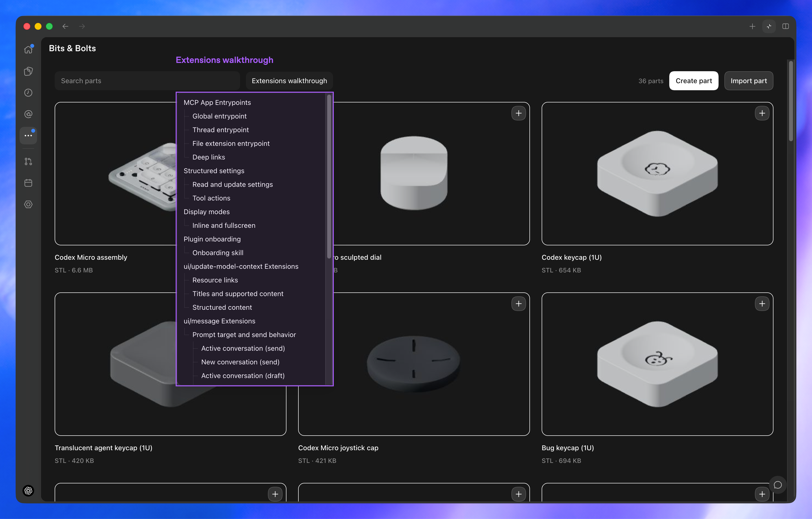Select Global entrypoint in the walkthrough list
This screenshot has height=519, width=812.
220,116
